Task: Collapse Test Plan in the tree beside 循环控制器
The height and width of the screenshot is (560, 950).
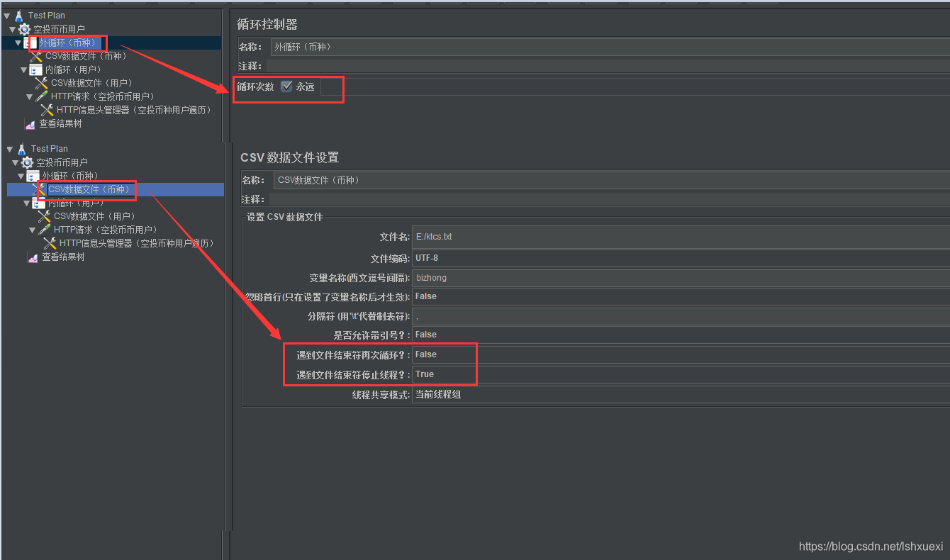Action: 7,16
